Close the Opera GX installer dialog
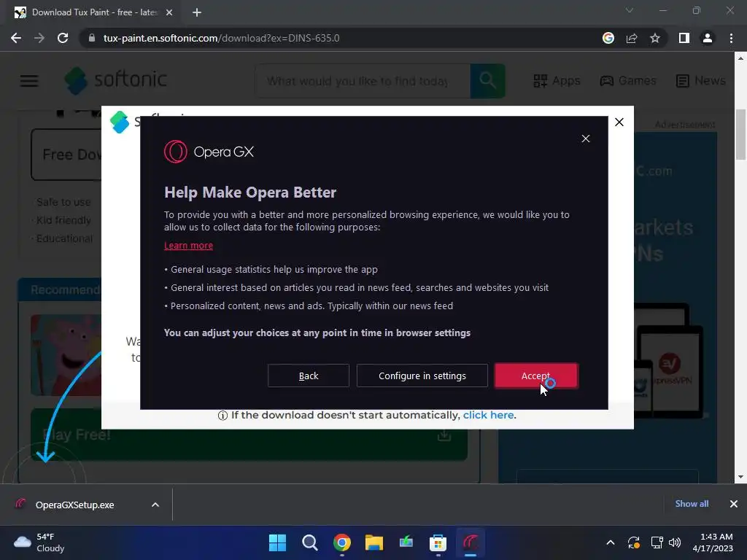The height and width of the screenshot is (560, 747). (586, 139)
